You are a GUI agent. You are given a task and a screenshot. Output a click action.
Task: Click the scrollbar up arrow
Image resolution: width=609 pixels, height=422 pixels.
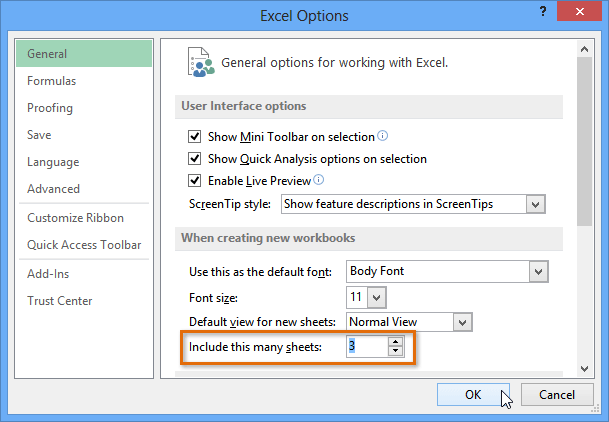point(585,49)
